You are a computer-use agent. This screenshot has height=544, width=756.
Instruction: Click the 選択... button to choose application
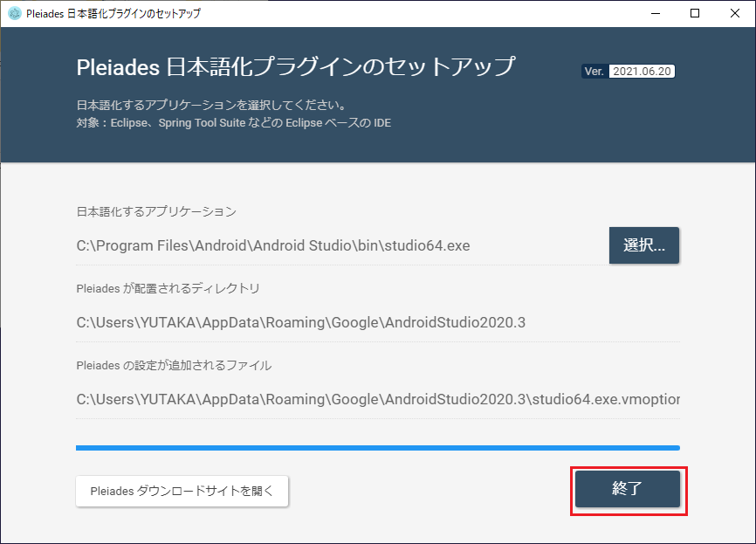(x=643, y=245)
